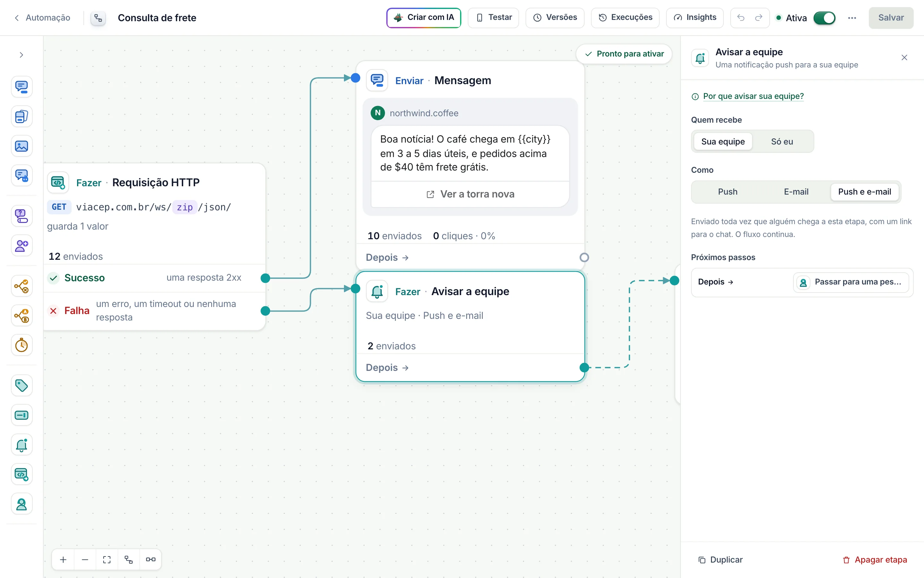Click the Ver a torra nova button

pyautogui.click(x=470, y=194)
